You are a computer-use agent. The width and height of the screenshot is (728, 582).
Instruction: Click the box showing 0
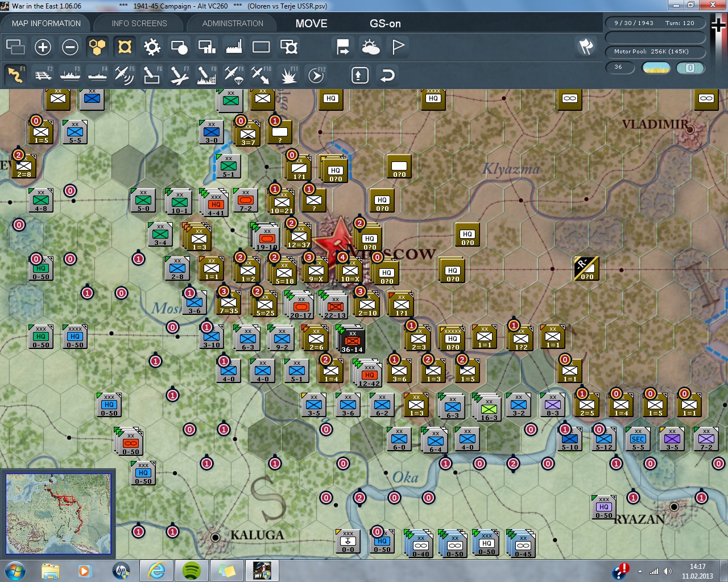(690, 68)
